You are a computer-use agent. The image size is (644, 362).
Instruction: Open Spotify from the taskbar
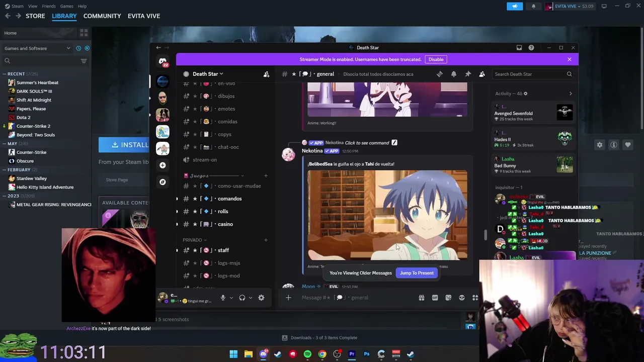(x=307, y=354)
